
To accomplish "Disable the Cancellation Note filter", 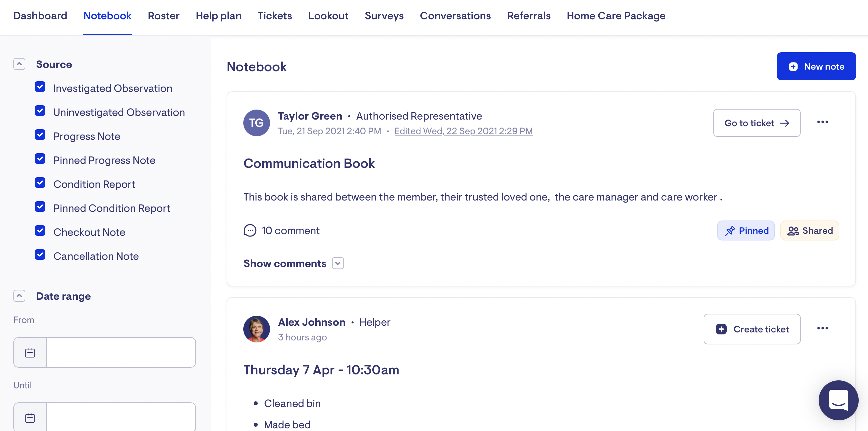I will tap(40, 255).
